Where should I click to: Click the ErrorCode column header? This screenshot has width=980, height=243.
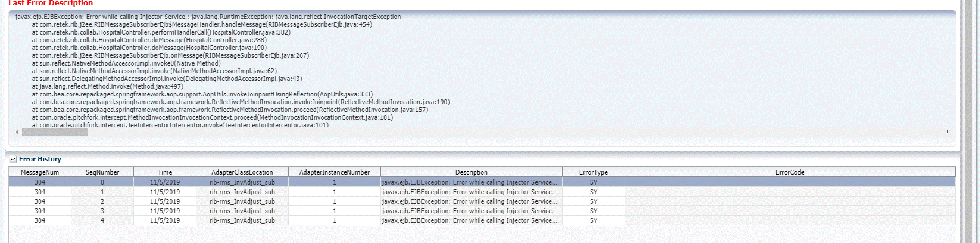coord(790,172)
